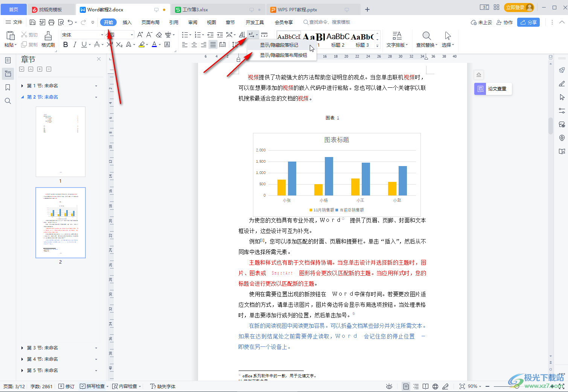
Task: Open zoom percentage 90% dropdown
Action: tap(475, 386)
